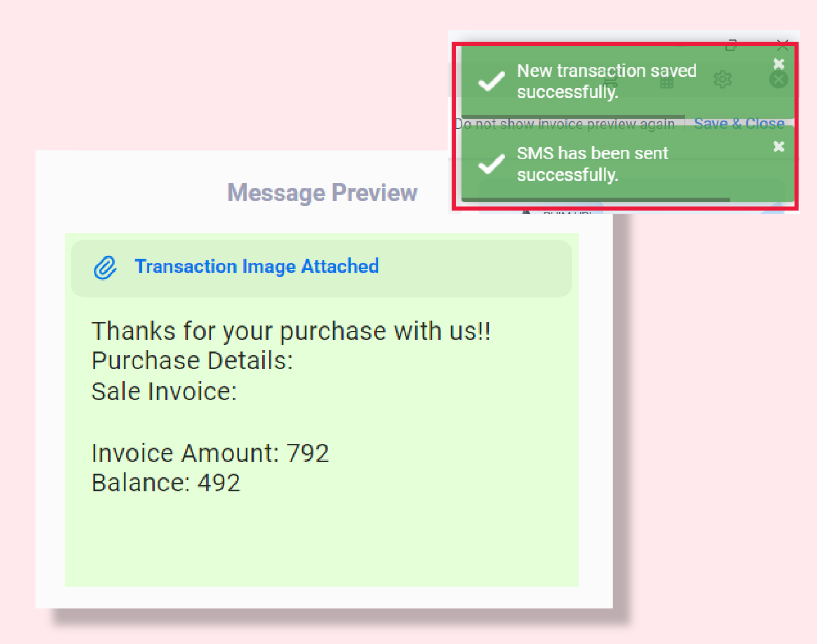This screenshot has width=817, height=644.
Task: Click the Message Preview title
Action: pos(322,192)
